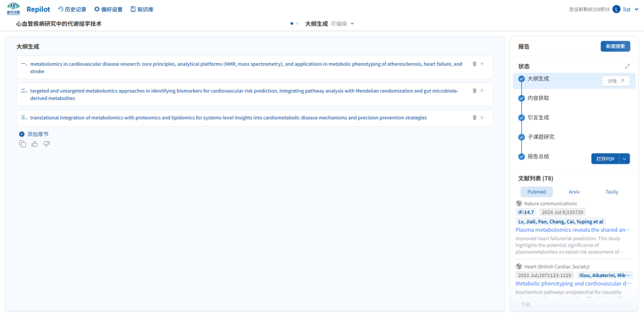Delete the third outline section
644x317 pixels.
[475, 117]
